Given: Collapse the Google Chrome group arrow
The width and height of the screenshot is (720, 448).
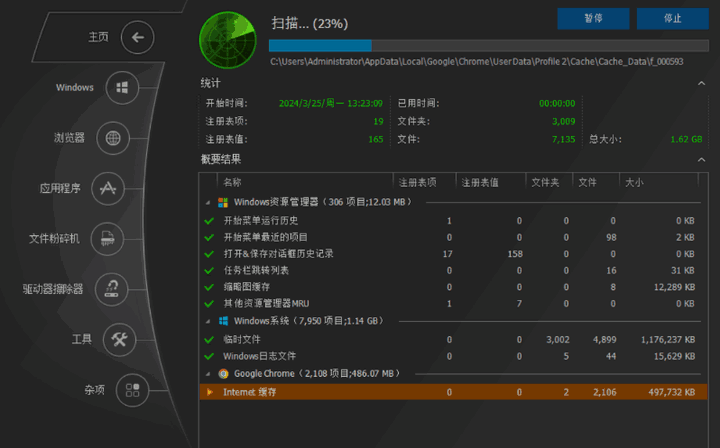Looking at the screenshot, I should coord(209,373).
